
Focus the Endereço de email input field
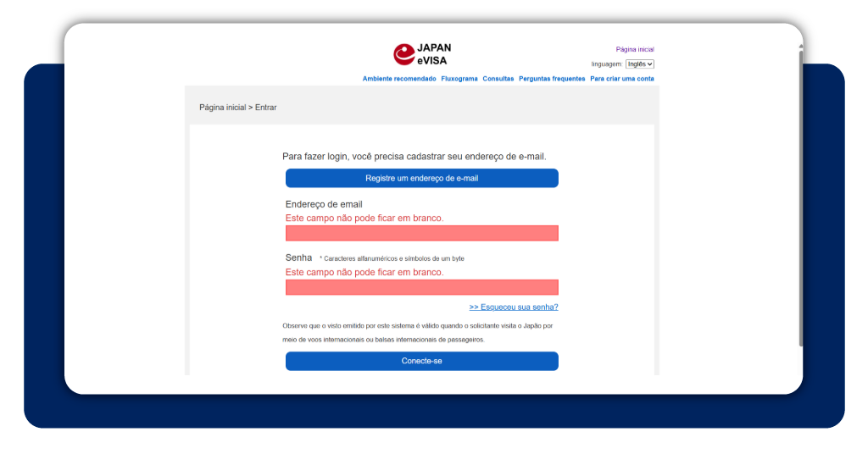[x=422, y=233]
